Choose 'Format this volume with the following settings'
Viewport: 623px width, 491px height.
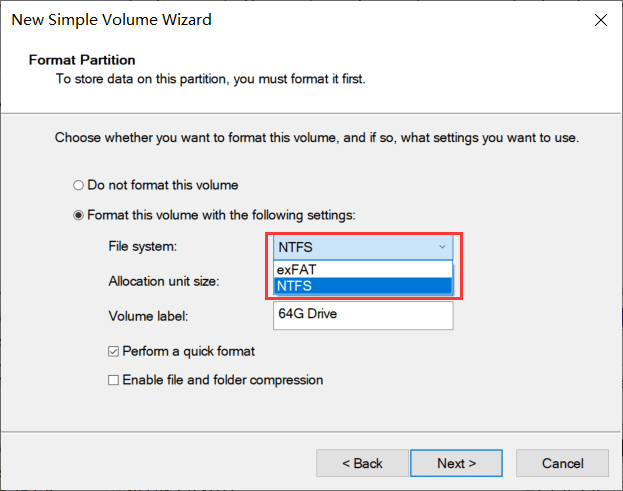[x=79, y=215]
